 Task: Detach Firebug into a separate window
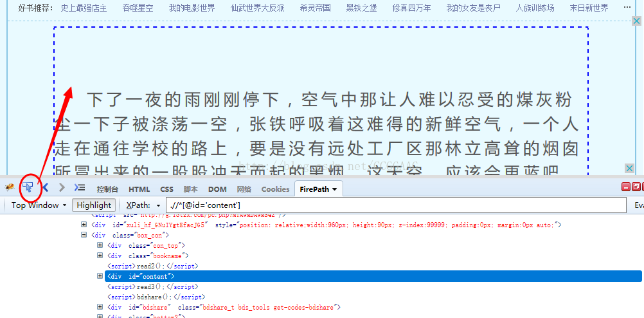(x=636, y=187)
